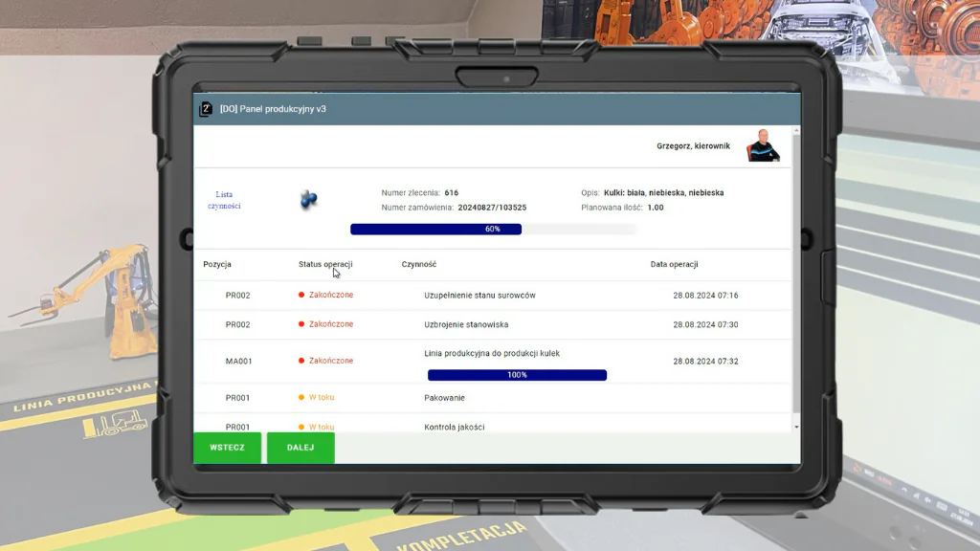This screenshot has height=551, width=980.
Task: Click red status dot for Uzupełnienie stanu surowców
Action: [x=301, y=296]
